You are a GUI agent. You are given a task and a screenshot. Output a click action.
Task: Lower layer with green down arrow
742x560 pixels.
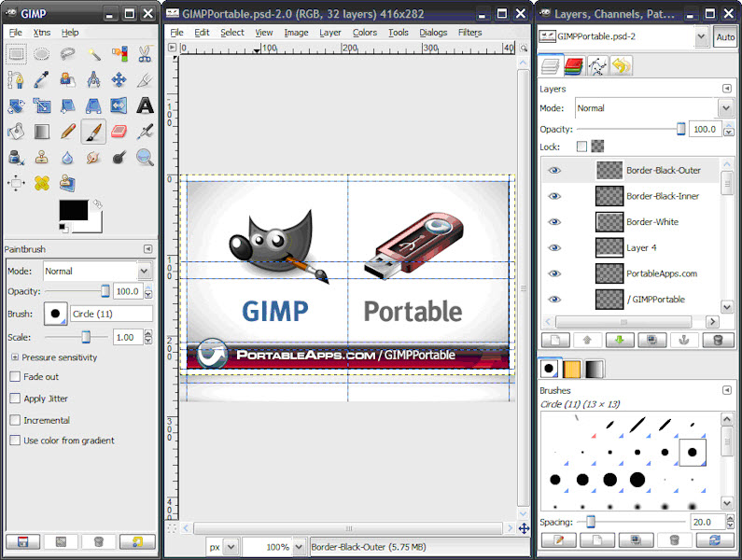[620, 341]
